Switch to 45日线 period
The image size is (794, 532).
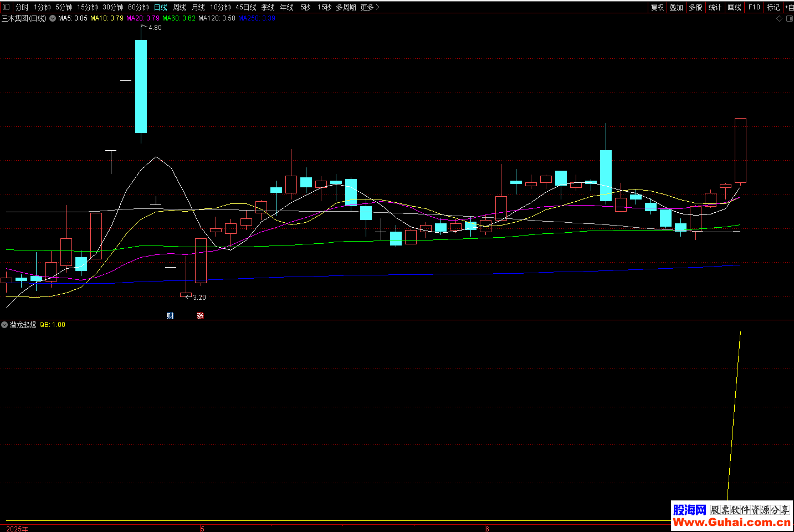pos(246,7)
